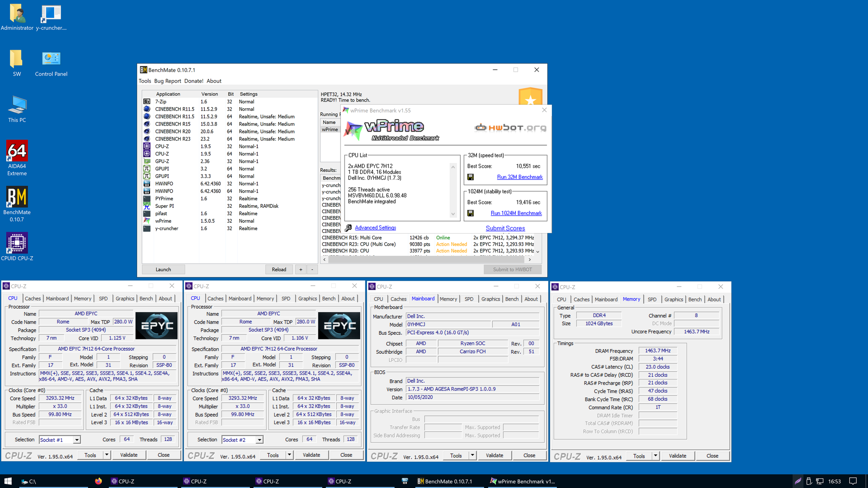Switch to Caches tab in Socket #1 CPU-Z

(33, 299)
